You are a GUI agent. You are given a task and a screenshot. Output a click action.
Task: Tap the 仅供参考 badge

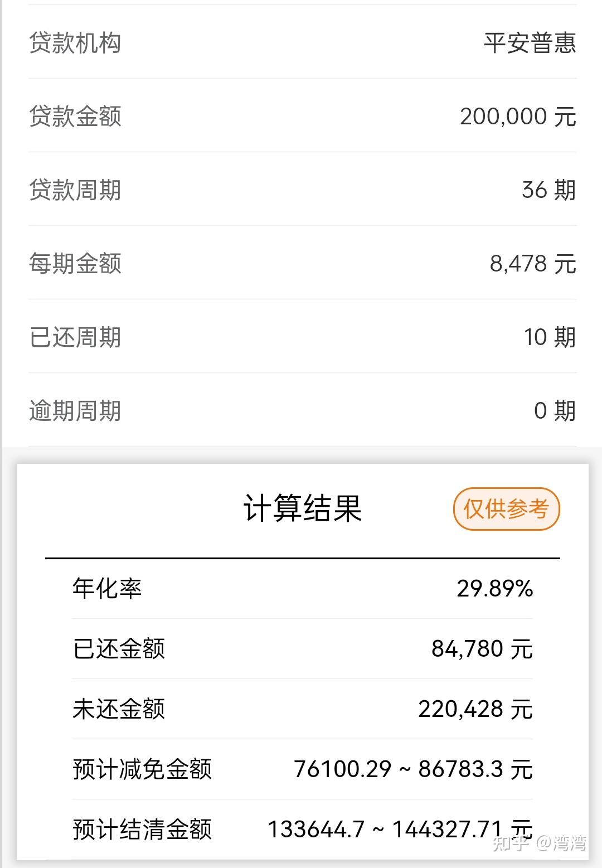(506, 509)
